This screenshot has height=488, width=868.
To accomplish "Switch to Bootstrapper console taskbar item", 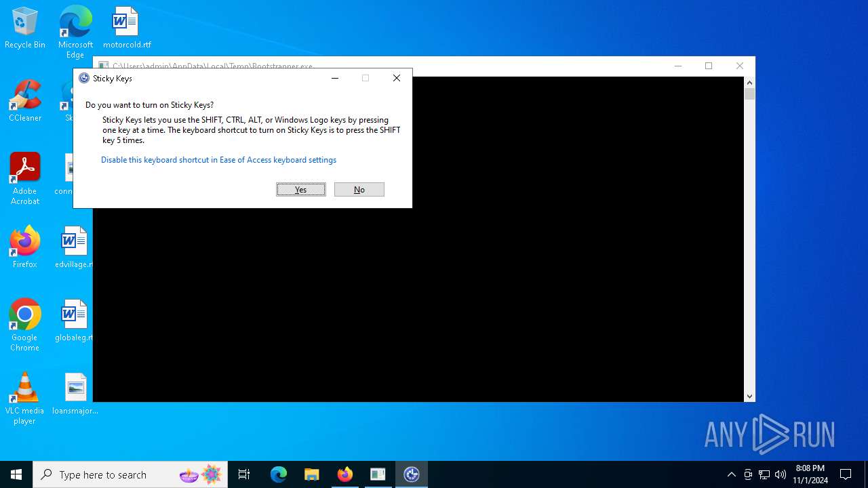I will tap(378, 474).
